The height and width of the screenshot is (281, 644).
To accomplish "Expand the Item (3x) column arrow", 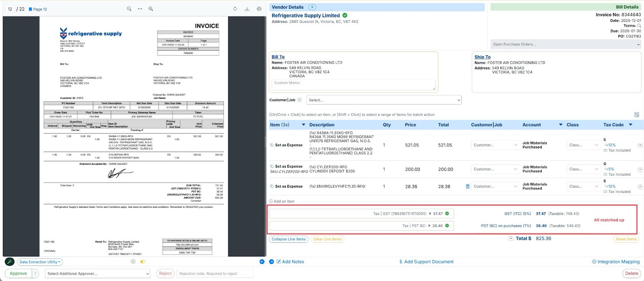I will pyautogui.click(x=303, y=125).
